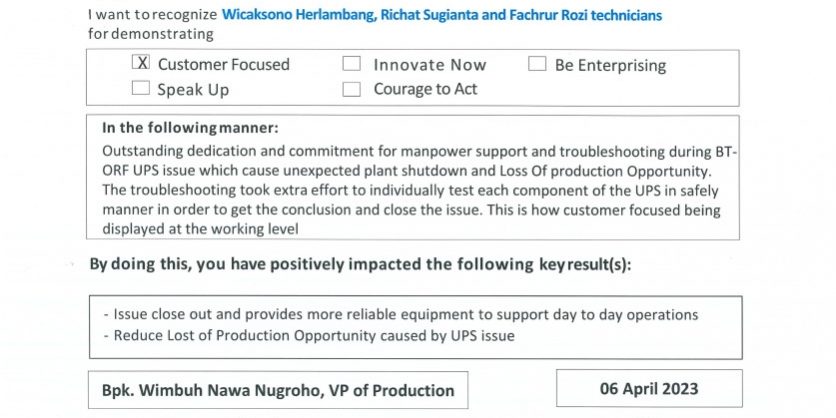
Task: Check the Innovate Now checkbox
Action: coord(351,64)
